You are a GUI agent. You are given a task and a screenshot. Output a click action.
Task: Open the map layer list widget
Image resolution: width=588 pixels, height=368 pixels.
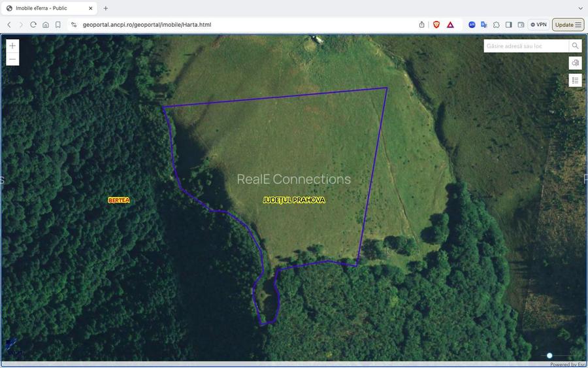(575, 80)
